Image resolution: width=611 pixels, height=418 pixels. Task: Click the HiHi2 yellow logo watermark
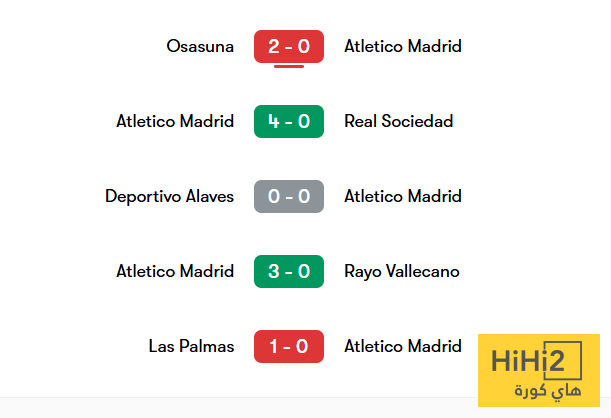(539, 370)
